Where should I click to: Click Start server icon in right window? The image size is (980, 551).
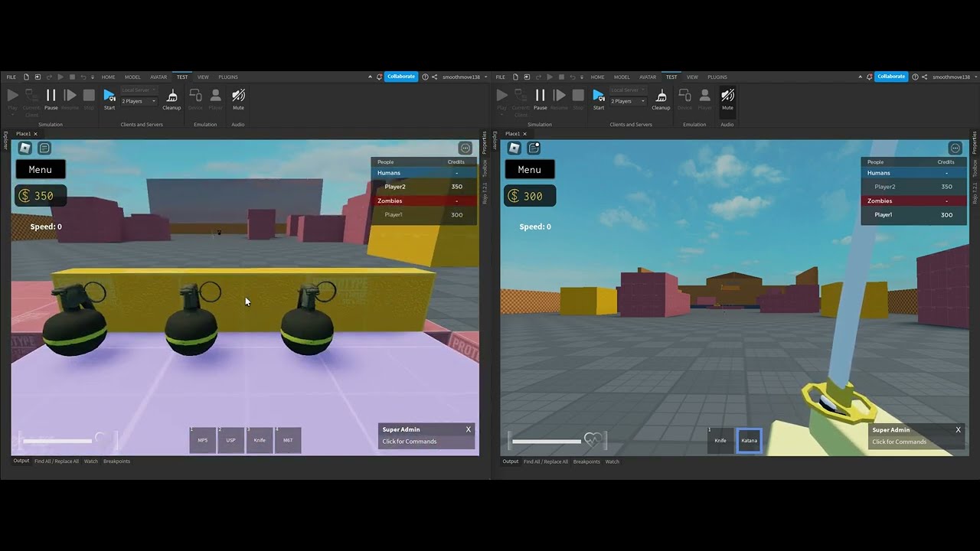599,99
